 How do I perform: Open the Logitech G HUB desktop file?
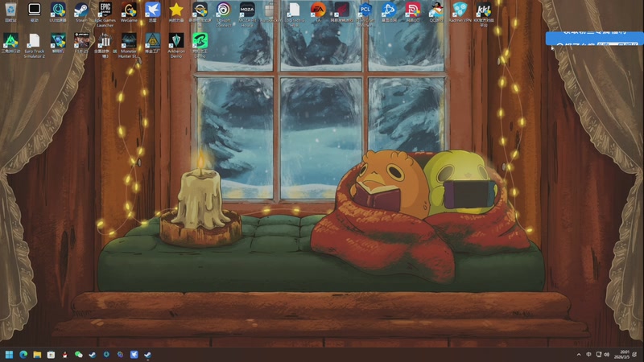(x=295, y=14)
